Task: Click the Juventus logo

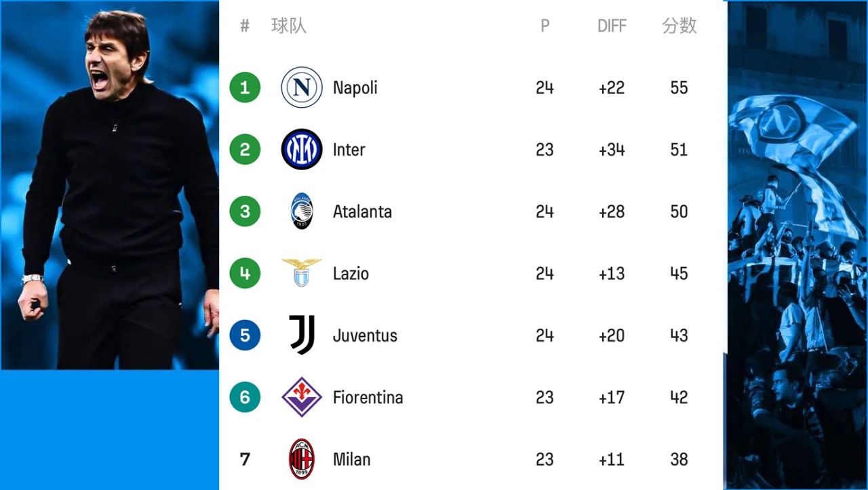Action: point(302,335)
